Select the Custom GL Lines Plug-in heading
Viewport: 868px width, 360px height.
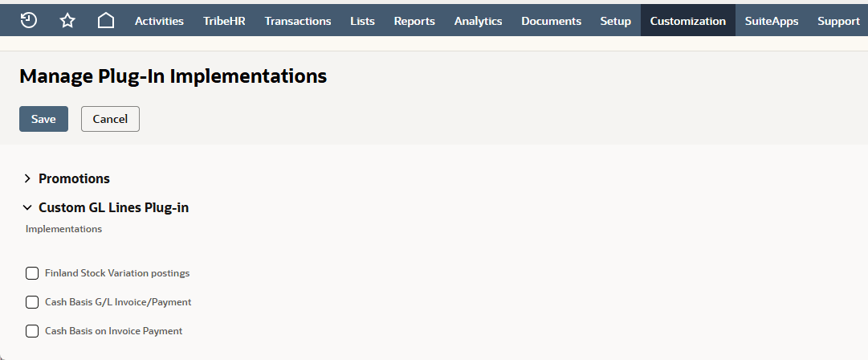coord(113,207)
